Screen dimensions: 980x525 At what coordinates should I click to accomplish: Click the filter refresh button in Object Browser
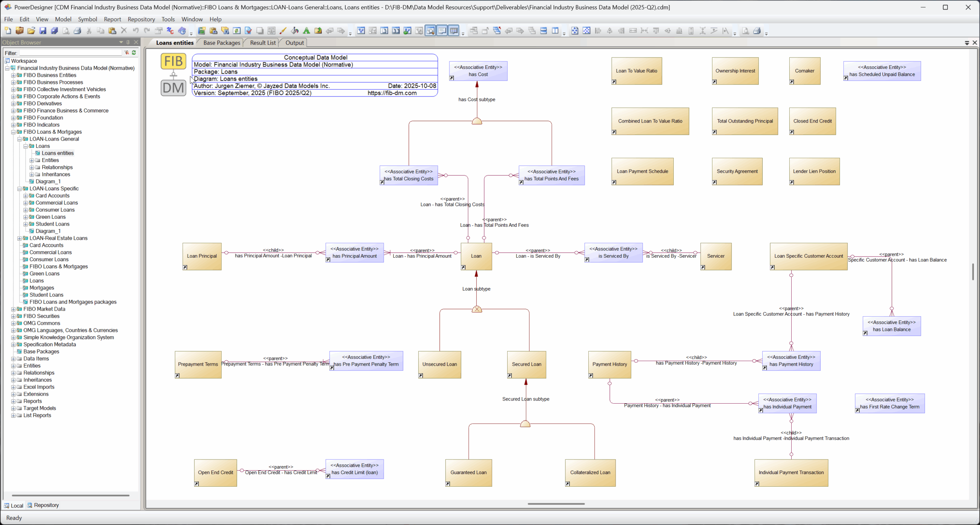pyautogui.click(x=134, y=52)
